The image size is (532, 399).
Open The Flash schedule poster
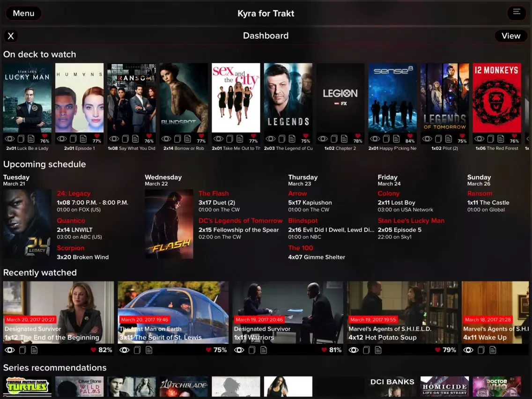coord(169,224)
